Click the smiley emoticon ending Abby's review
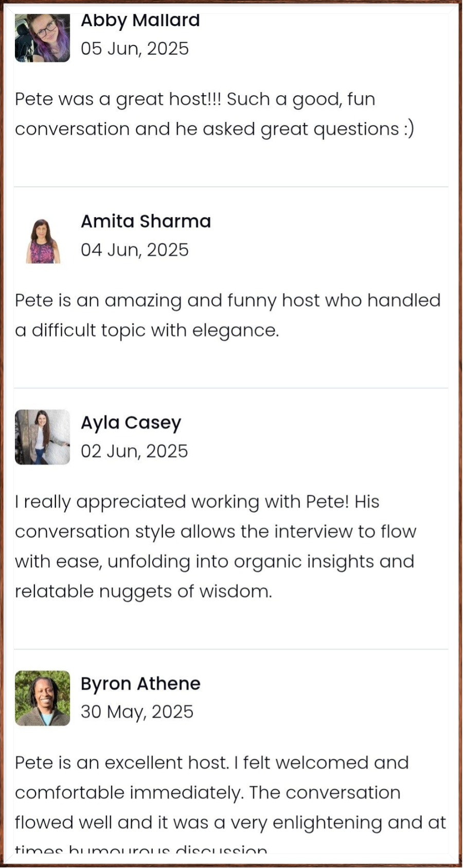Image resolution: width=463 pixels, height=868 pixels. [x=408, y=129]
